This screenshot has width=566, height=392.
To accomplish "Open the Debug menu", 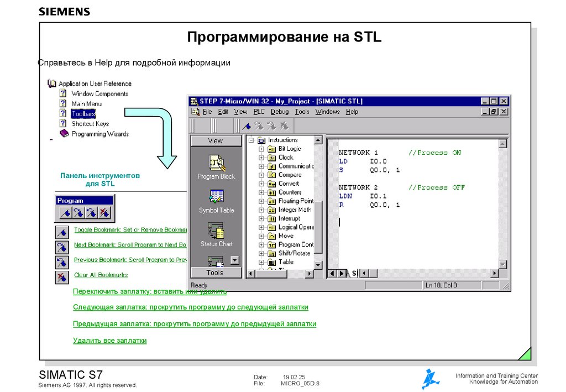I will pos(280,112).
